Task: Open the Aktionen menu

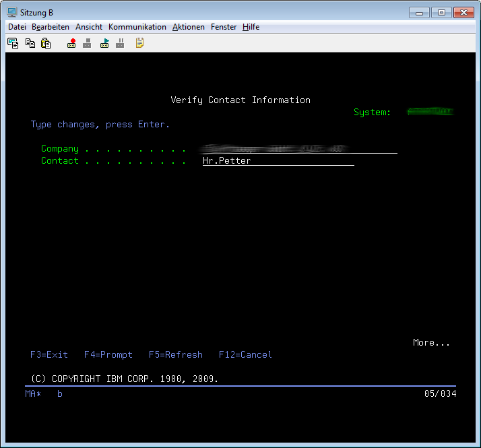Action: pyautogui.click(x=189, y=27)
